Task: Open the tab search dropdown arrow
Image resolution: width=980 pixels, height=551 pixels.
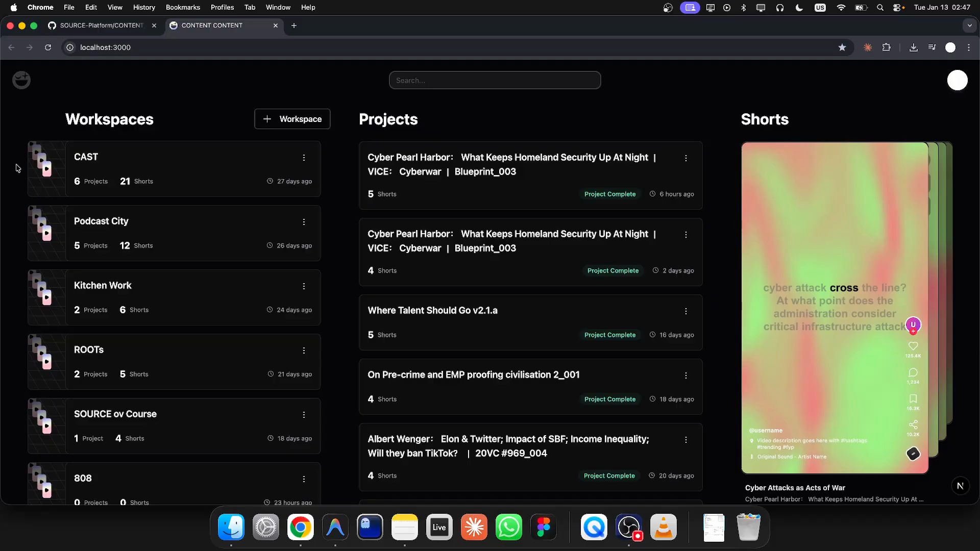Action: click(x=969, y=26)
